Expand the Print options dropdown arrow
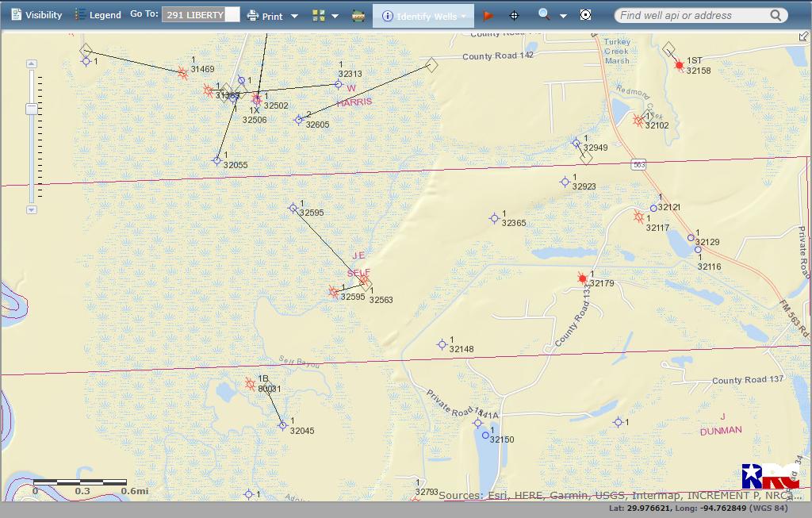 click(294, 16)
